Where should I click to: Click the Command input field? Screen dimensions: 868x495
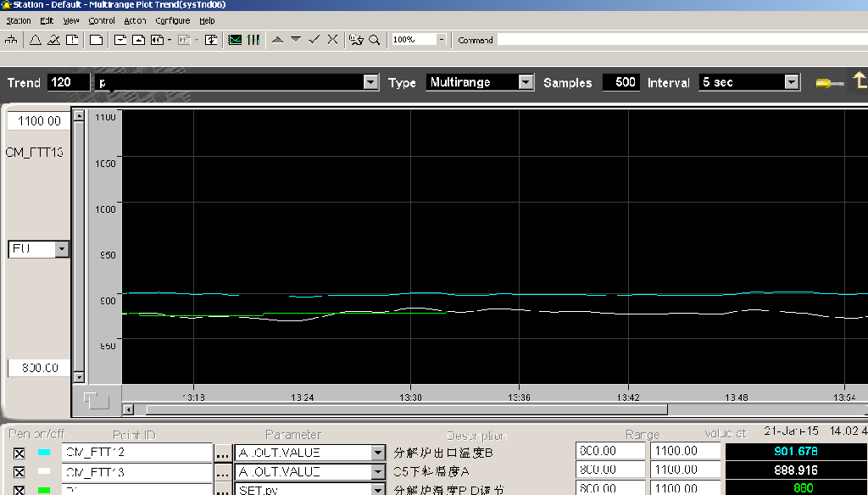682,40
